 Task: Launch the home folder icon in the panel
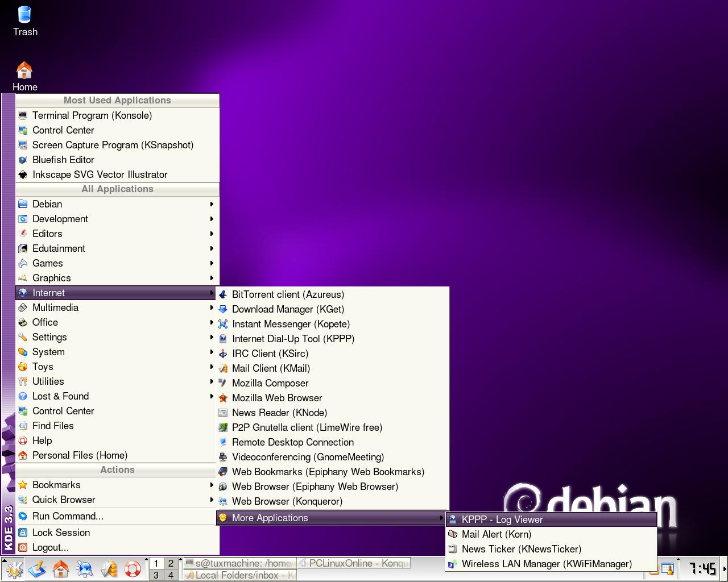61,569
